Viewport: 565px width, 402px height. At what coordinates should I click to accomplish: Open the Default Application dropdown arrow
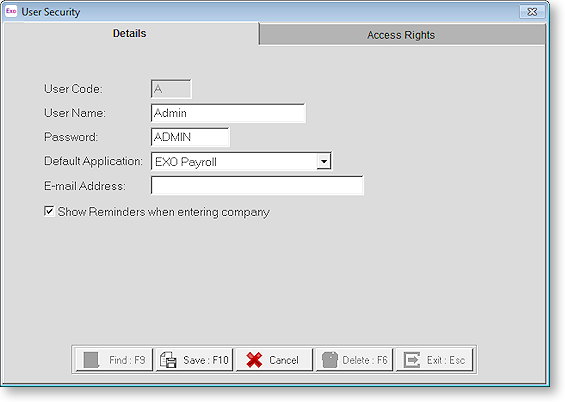tap(324, 161)
